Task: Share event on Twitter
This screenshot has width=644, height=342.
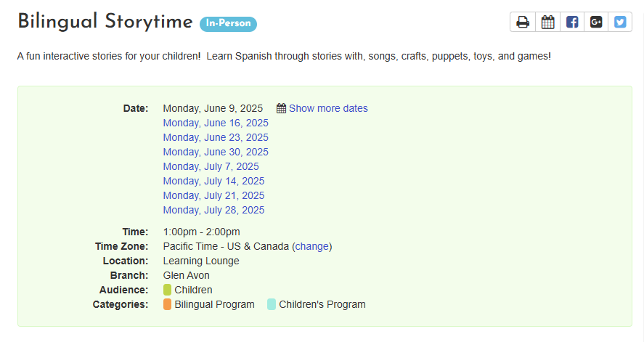Action: click(x=620, y=22)
